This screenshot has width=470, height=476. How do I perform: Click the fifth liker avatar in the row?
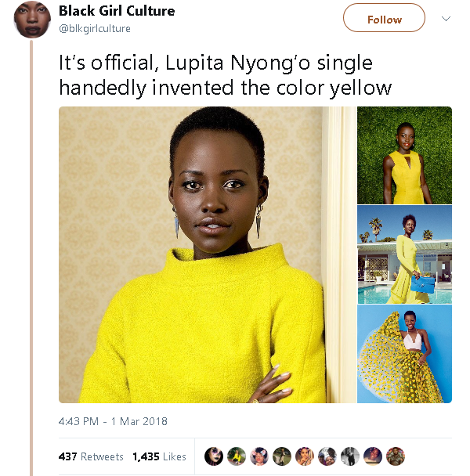[x=305, y=456]
